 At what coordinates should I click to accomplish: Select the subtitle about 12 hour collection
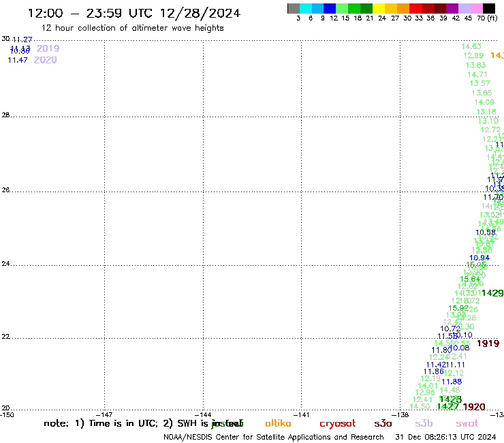coord(132,28)
